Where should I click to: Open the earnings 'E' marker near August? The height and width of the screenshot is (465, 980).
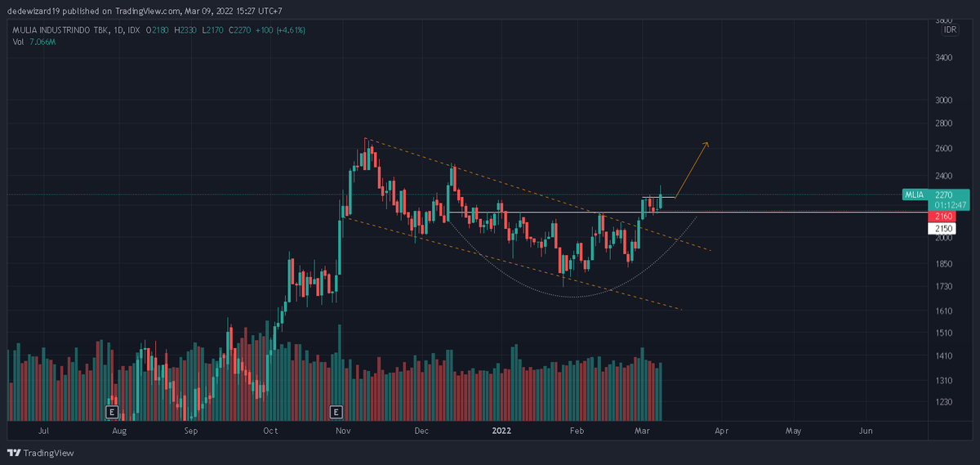pos(113,411)
